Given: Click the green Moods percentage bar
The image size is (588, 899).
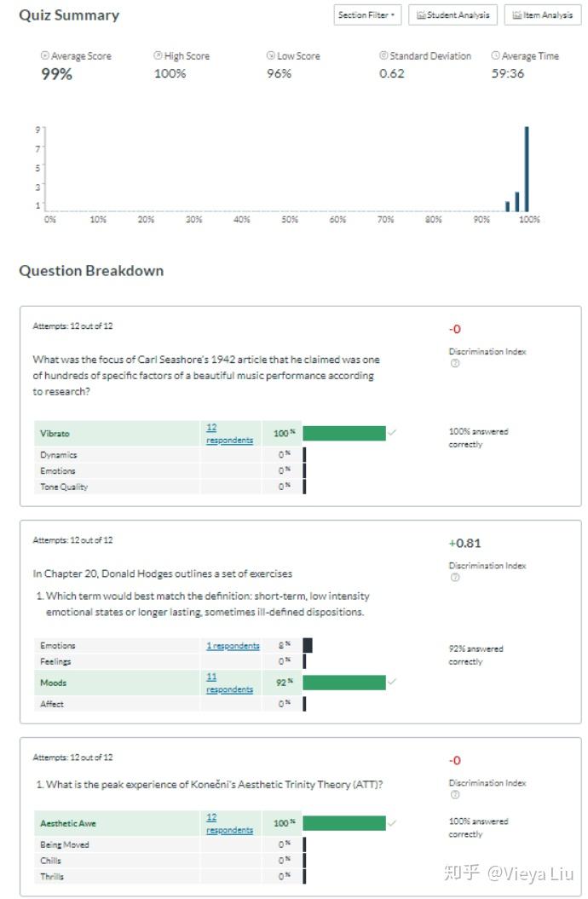Looking at the screenshot, I should click(x=343, y=683).
